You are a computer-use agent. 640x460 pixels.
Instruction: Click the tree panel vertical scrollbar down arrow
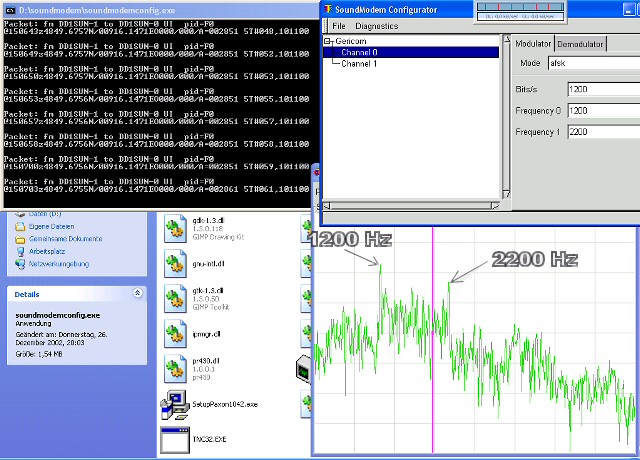pyautogui.click(x=505, y=196)
